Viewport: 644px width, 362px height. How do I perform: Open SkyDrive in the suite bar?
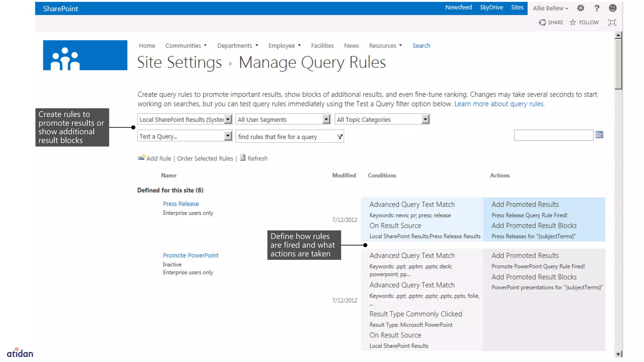click(x=491, y=7)
